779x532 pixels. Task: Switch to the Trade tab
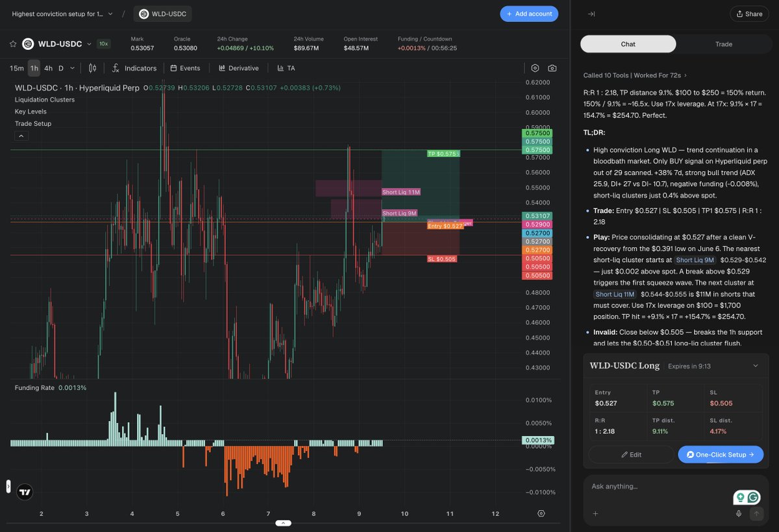click(724, 44)
